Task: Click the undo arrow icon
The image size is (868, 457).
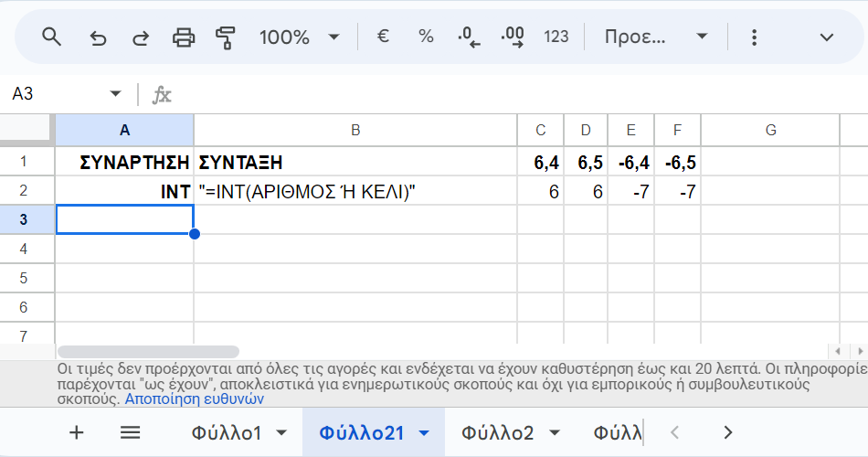Action: (x=98, y=37)
